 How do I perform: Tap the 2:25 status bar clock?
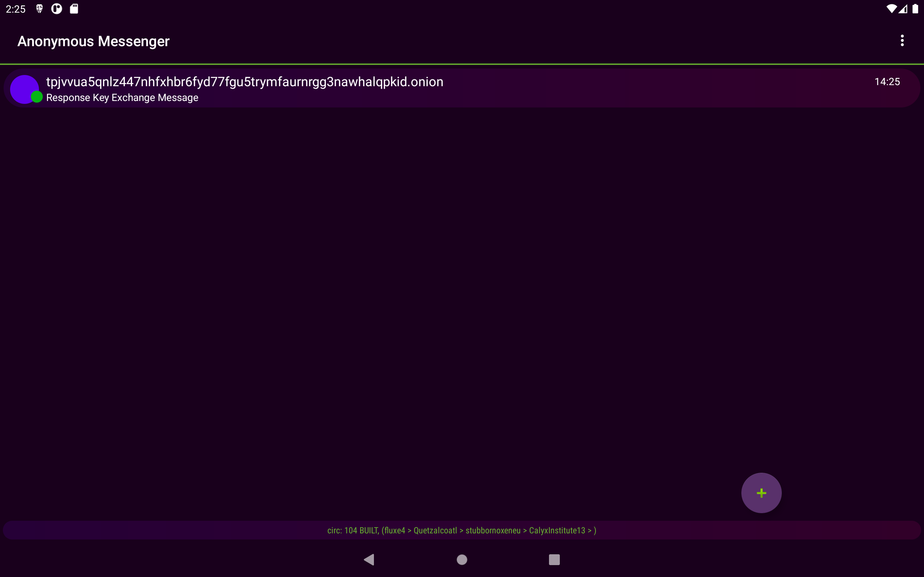click(x=16, y=9)
